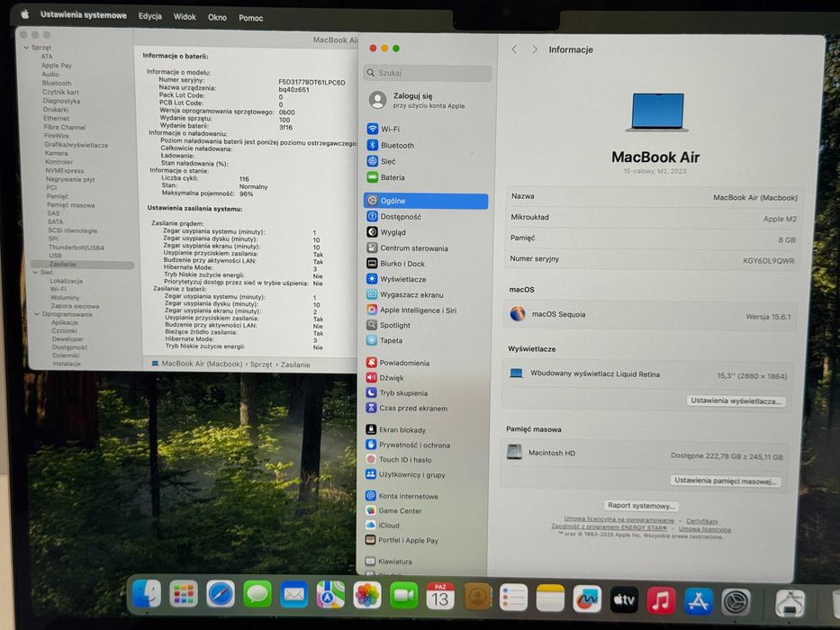Collapse the Oprogramowanie tree section

click(37, 314)
